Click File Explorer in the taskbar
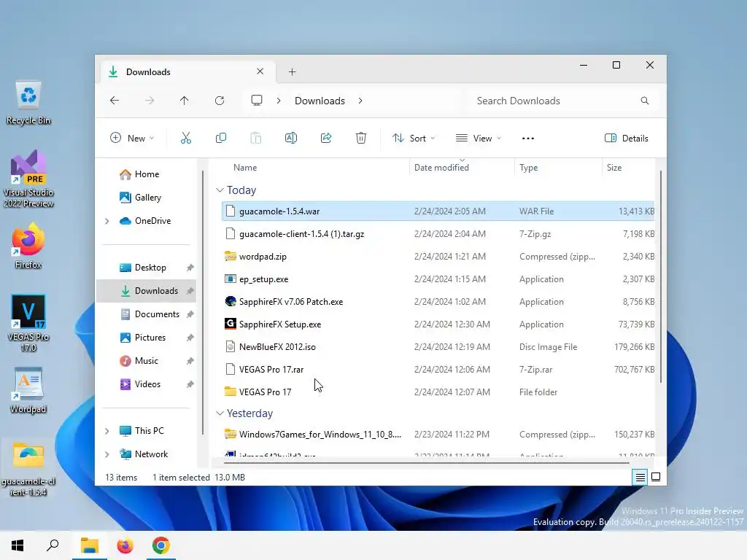Image resolution: width=747 pixels, height=560 pixels. (x=89, y=545)
